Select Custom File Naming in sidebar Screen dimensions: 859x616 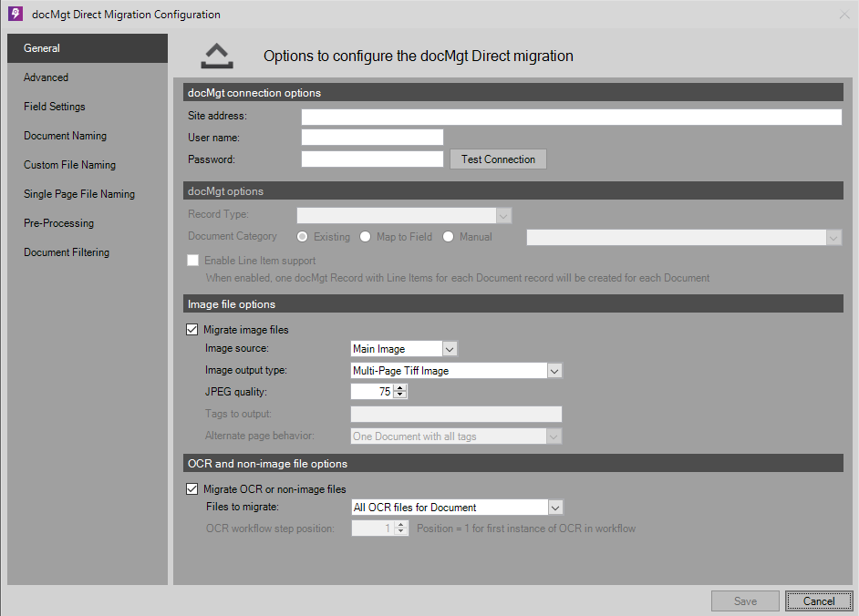(x=88, y=165)
